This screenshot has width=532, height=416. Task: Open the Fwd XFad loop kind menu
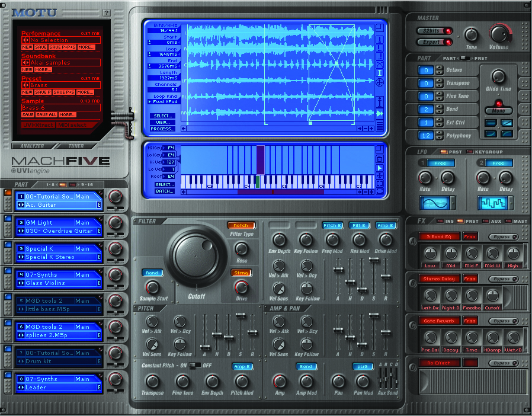pyautogui.click(x=164, y=101)
